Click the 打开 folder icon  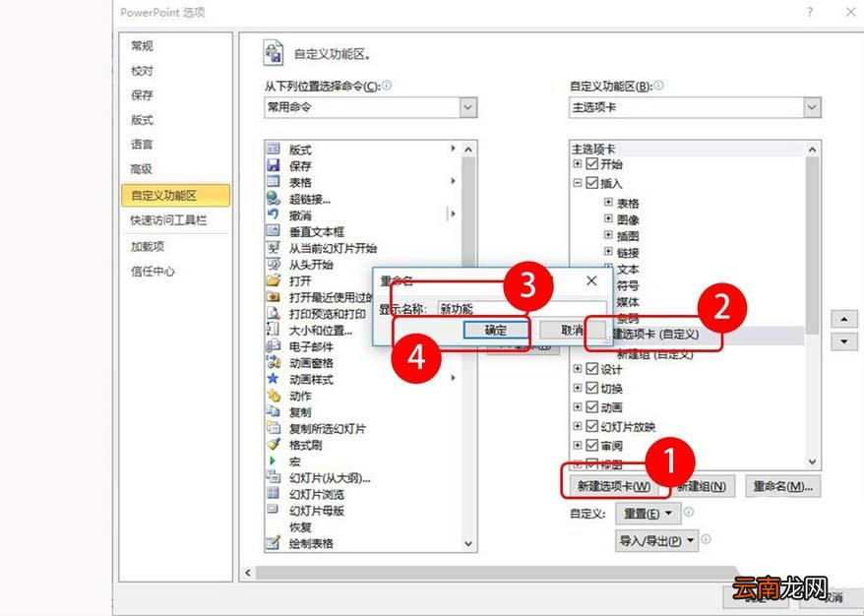[x=274, y=279]
